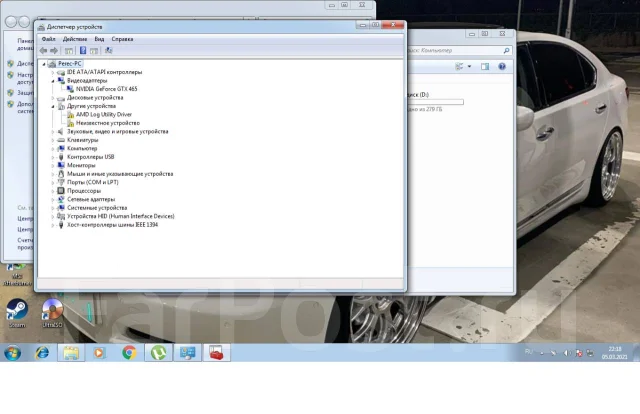
Task: Click the magnifier icon in Explorer search box
Action: pos(506,50)
